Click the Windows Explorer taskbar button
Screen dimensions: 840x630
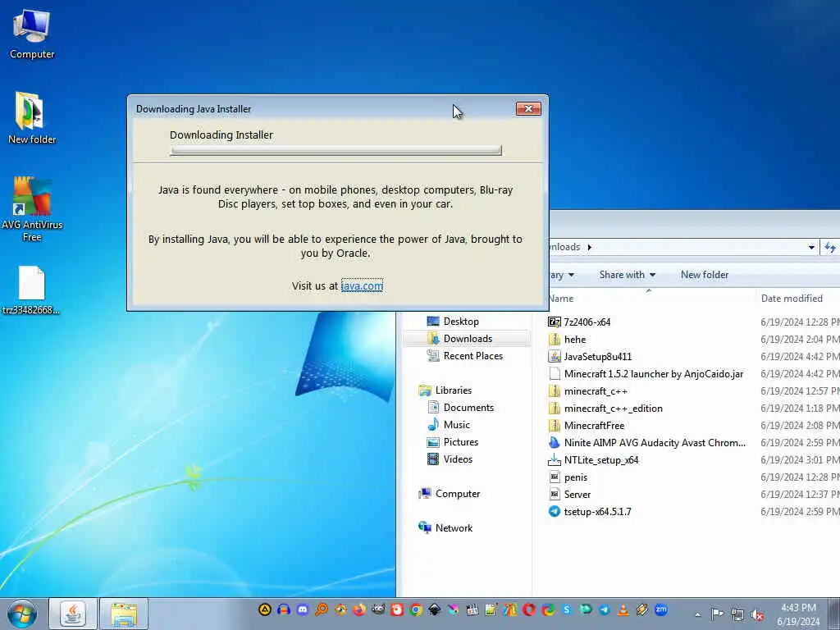[124, 614]
